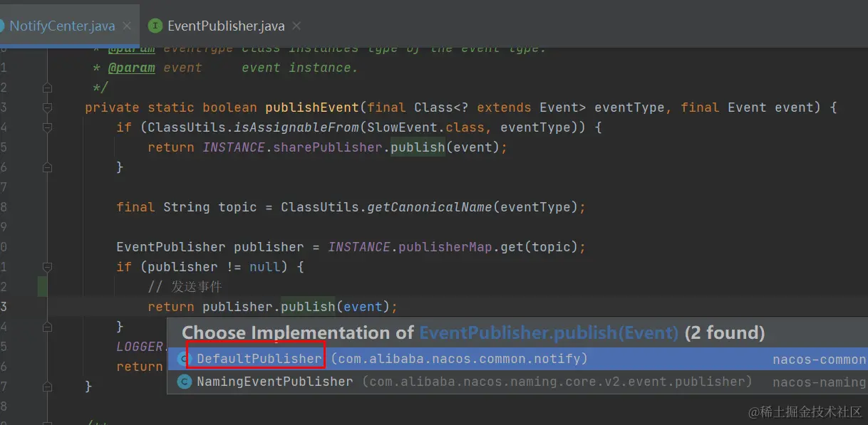Screen dimensions: 868x425
Task: Switch to the NotifyCenter.java tab
Action: click(x=61, y=26)
